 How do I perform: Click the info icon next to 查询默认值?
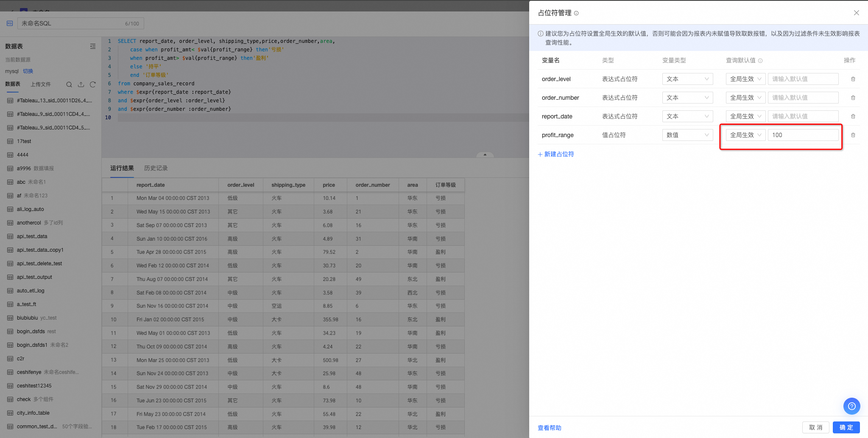coord(760,61)
